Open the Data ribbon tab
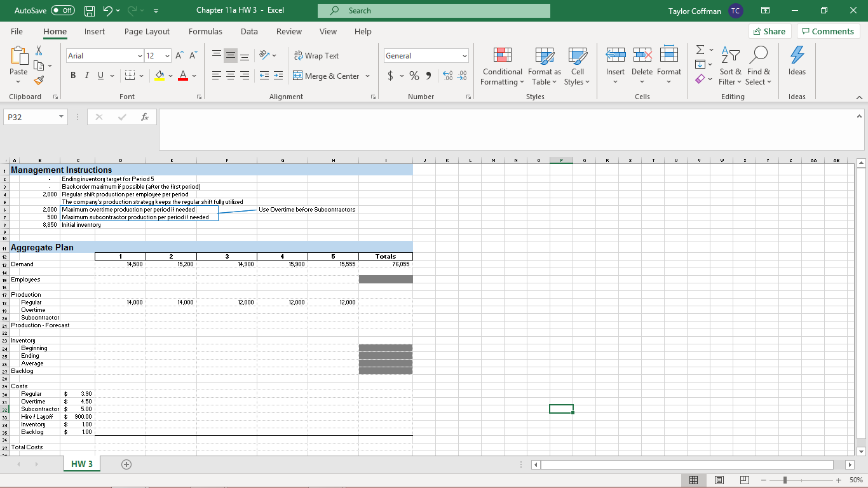This screenshot has width=868, height=488. click(x=249, y=32)
